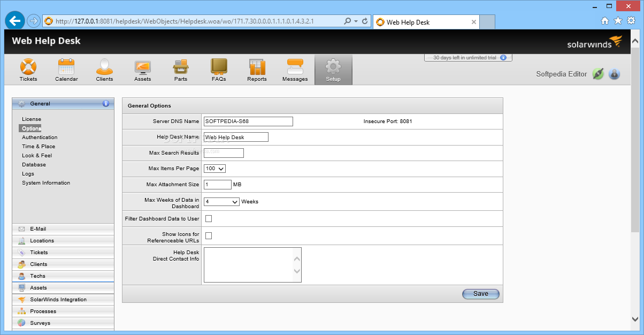Open the Parts toolbar icon
Image resolution: width=644 pixels, height=335 pixels.
click(x=181, y=71)
